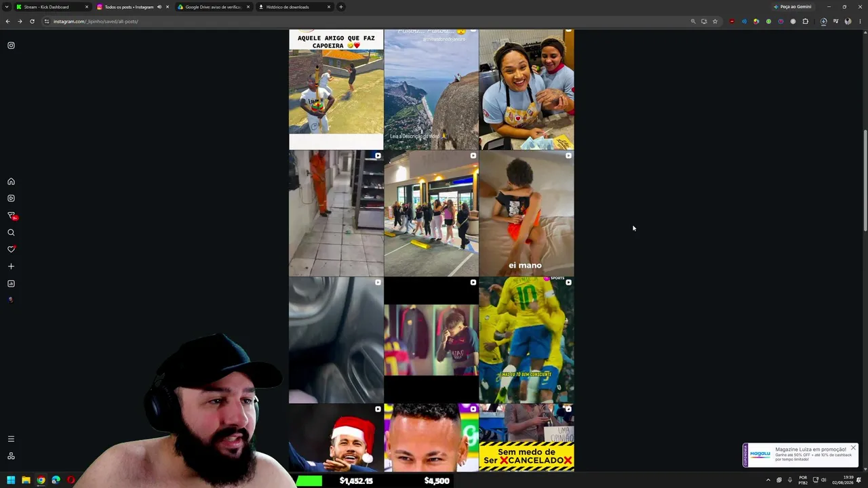This screenshot has height=488, width=868.
Task: Open the 'ei mano' saved post
Action: [526, 213]
